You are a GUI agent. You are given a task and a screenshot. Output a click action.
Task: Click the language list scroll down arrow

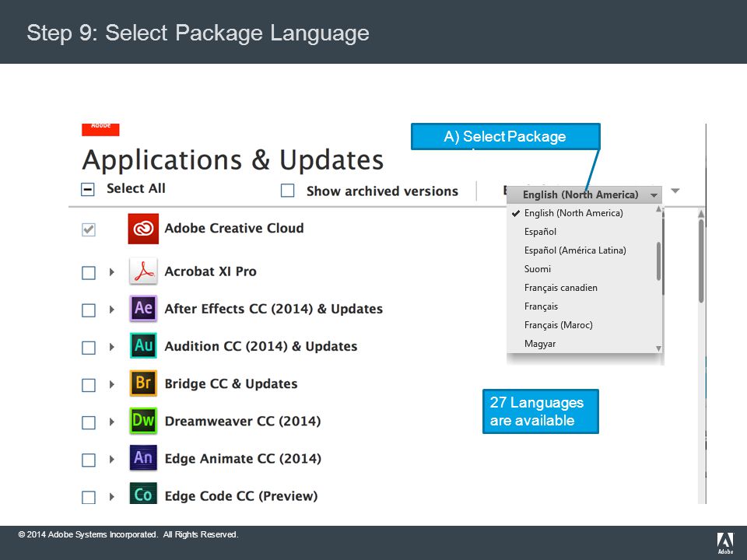pyautogui.click(x=658, y=348)
